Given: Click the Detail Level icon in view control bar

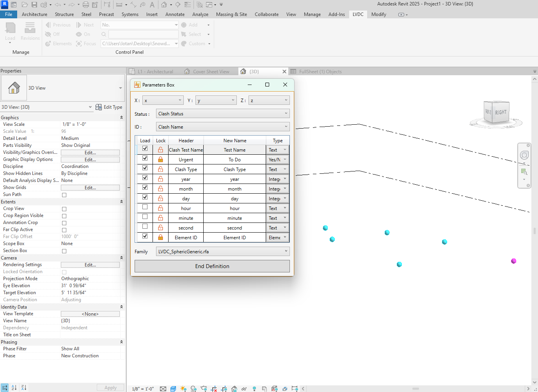Looking at the screenshot, I should tap(163, 388).
